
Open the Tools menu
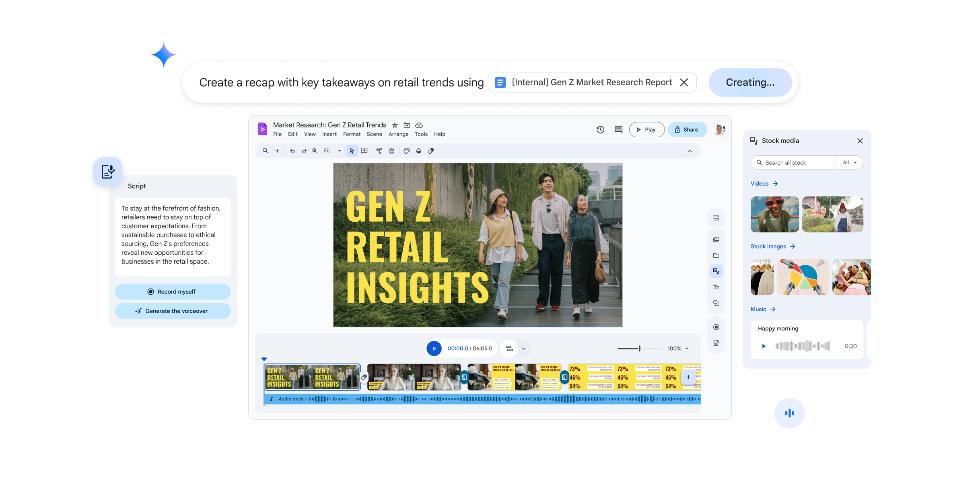coord(421,134)
